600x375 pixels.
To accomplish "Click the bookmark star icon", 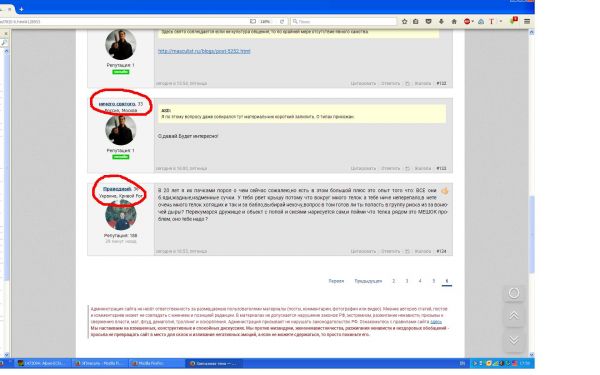I will coord(404,21).
